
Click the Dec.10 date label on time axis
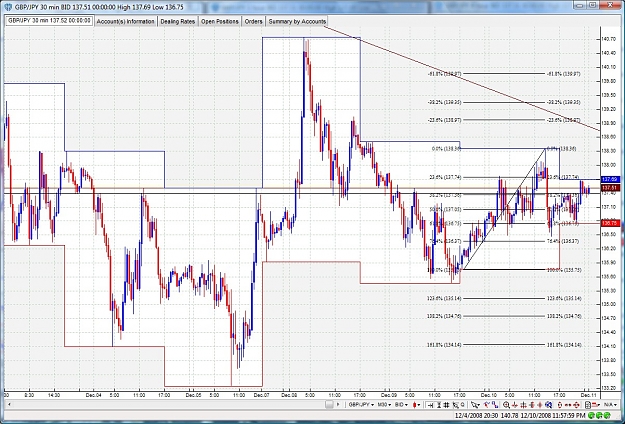(488, 395)
